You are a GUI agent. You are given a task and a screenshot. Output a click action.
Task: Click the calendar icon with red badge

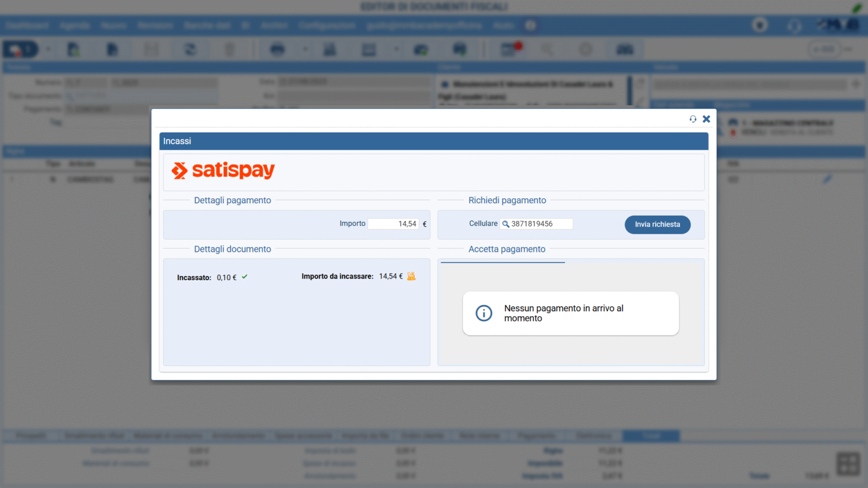coord(510,50)
